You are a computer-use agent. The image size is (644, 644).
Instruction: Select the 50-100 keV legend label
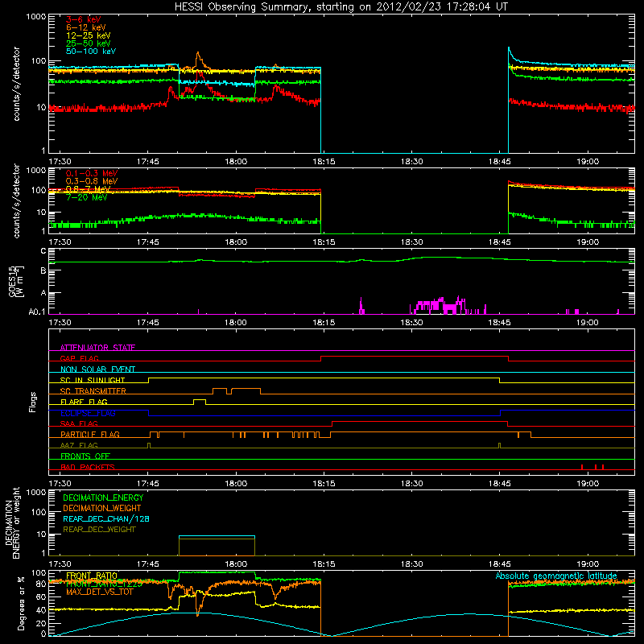click(90, 52)
